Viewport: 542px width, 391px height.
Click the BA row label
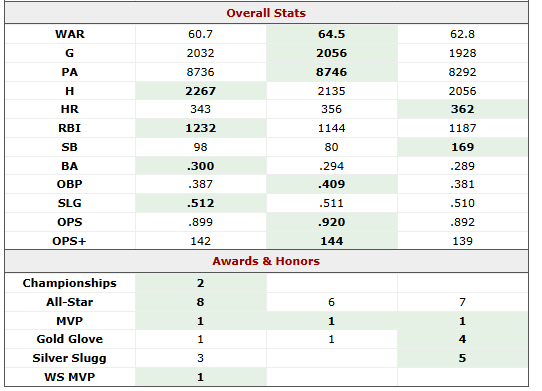pyautogui.click(x=70, y=166)
